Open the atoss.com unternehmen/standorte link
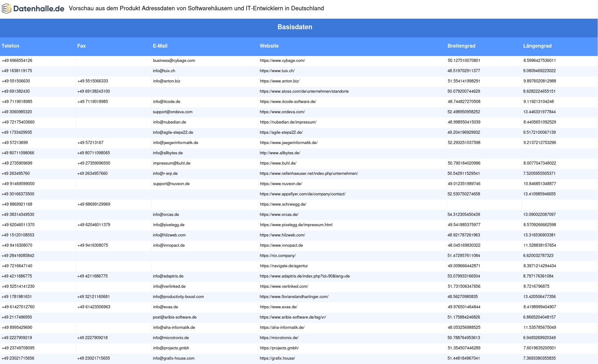 304,91
